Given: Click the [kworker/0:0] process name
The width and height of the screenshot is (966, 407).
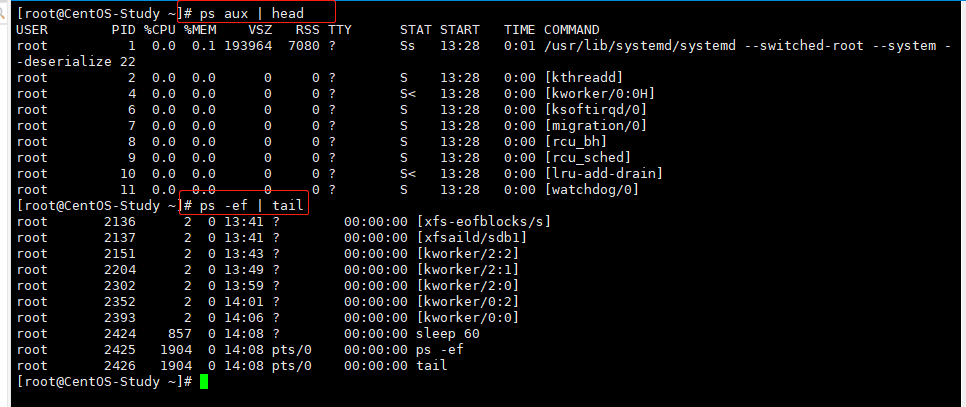Looking at the screenshot, I should click(468, 317).
